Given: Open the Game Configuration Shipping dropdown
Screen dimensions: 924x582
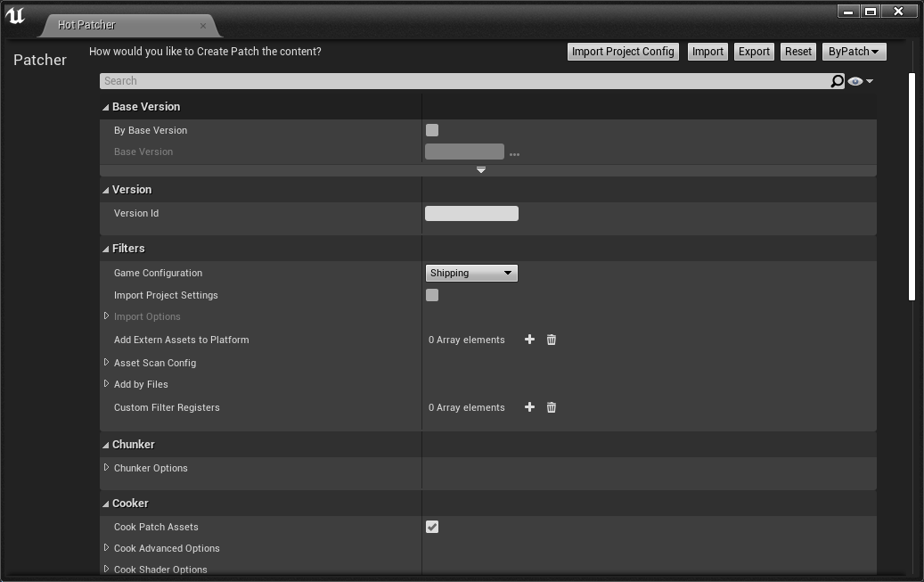Looking at the screenshot, I should pos(471,273).
